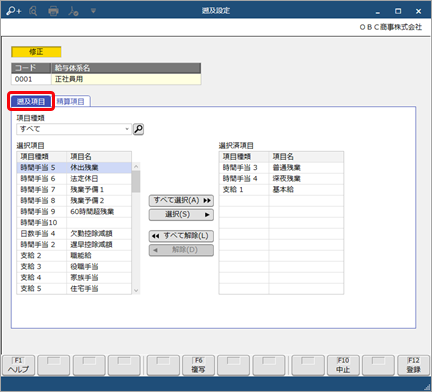This screenshot has width=432, height=392.
Task: Click the magnifier button beside 項目種類 dropdown
Action: 138,129
